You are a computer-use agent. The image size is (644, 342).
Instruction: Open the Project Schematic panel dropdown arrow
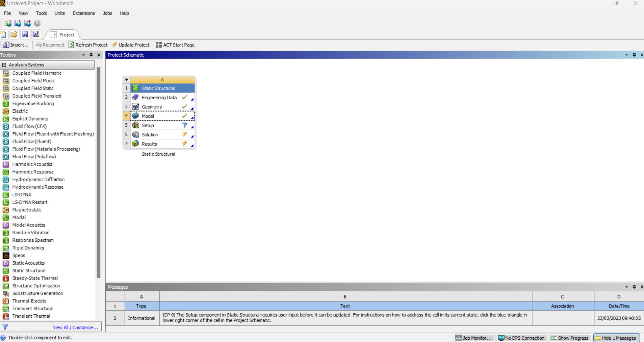[627, 55]
